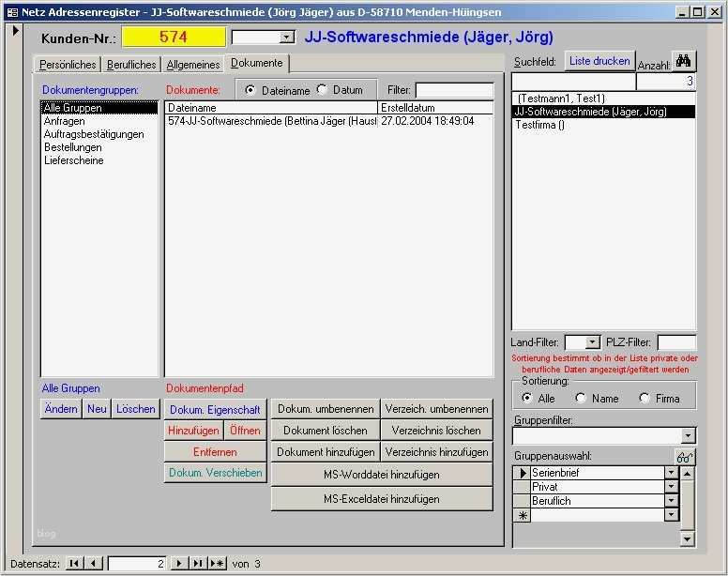Open dropdown arrow of Privat row
Screen dimensions: 728x576
[672, 487]
